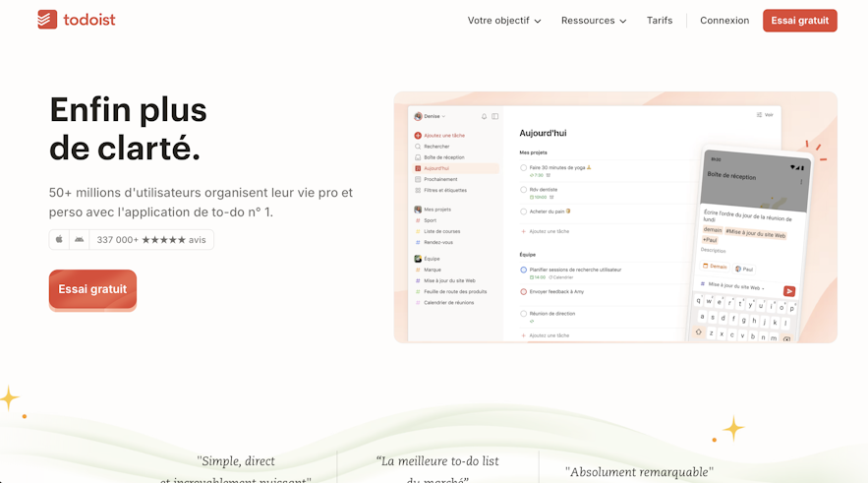The width and height of the screenshot is (868, 483).
Task: Click the header Essai gratuit button
Action: click(x=800, y=21)
